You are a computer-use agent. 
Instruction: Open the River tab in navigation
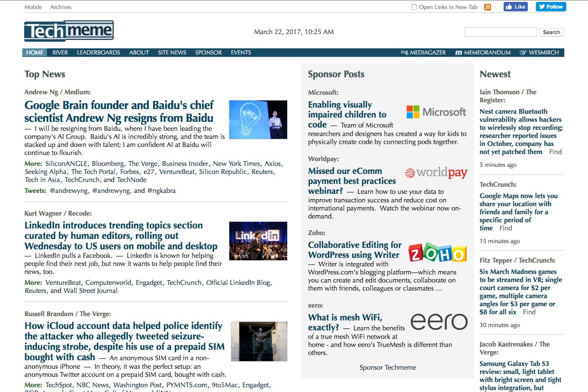pyautogui.click(x=60, y=53)
